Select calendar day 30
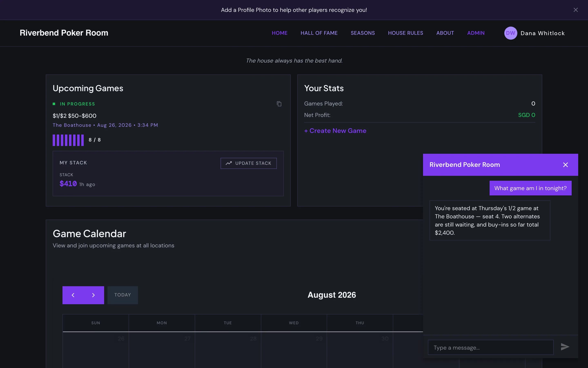588x368 pixels. pyautogui.click(x=385, y=339)
